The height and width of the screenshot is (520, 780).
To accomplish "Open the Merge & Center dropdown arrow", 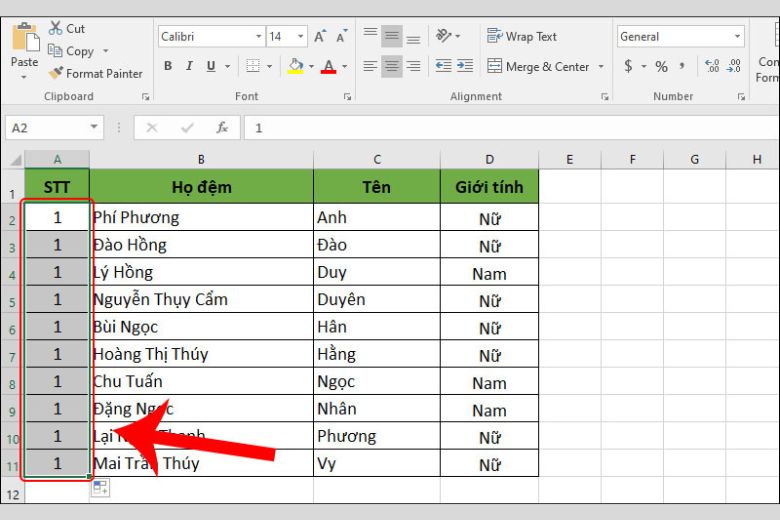I will point(601,66).
